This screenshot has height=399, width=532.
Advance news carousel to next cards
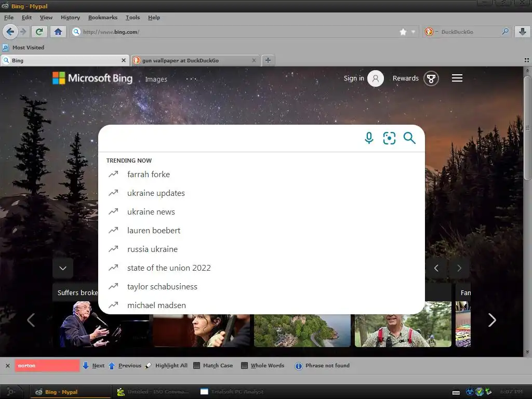point(492,320)
